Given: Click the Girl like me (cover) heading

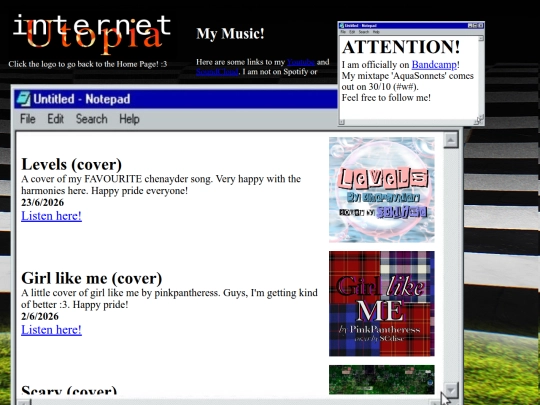Looking at the screenshot, I should pos(91,278).
